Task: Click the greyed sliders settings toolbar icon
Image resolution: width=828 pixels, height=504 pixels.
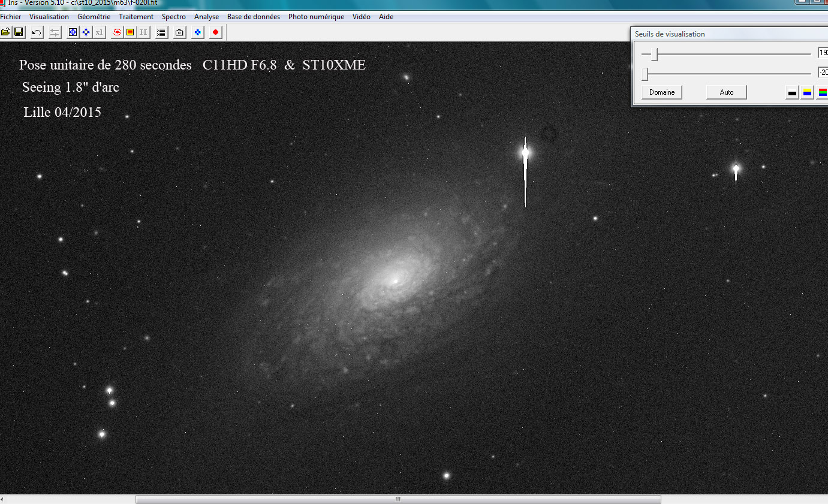Action: click(55, 32)
